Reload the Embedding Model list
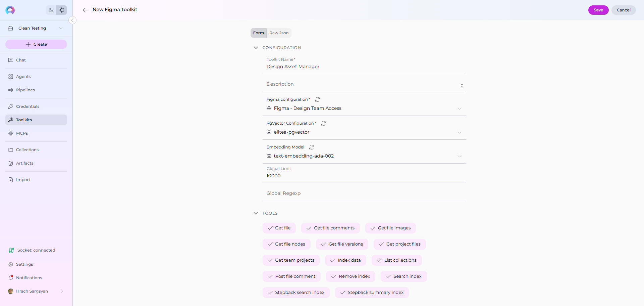Image resolution: width=644 pixels, height=306 pixels. (312, 147)
